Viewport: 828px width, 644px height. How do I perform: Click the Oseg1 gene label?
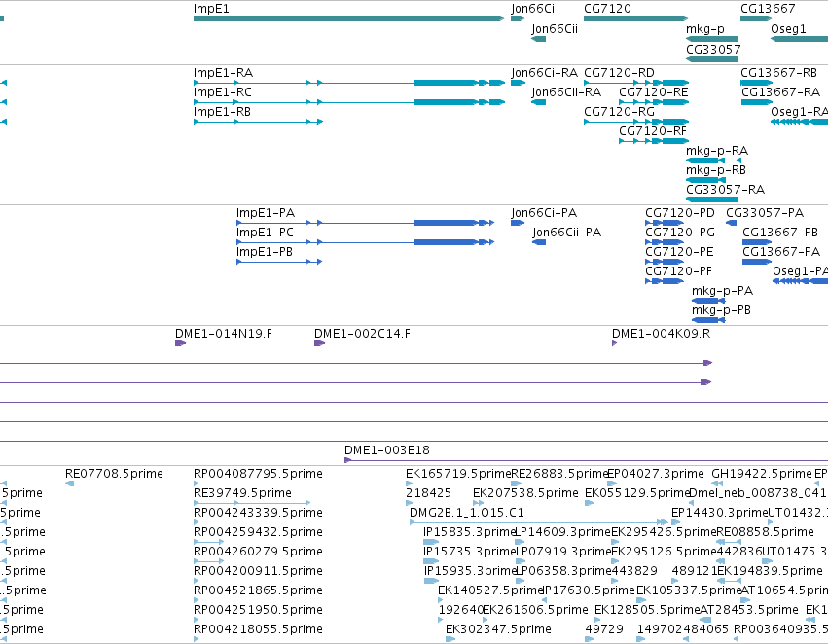coord(788,29)
